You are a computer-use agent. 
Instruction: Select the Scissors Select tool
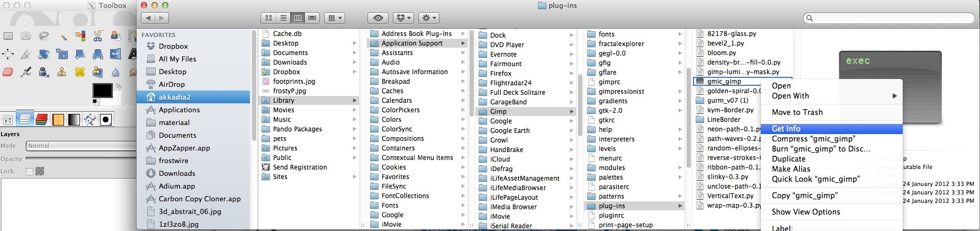coord(98,36)
